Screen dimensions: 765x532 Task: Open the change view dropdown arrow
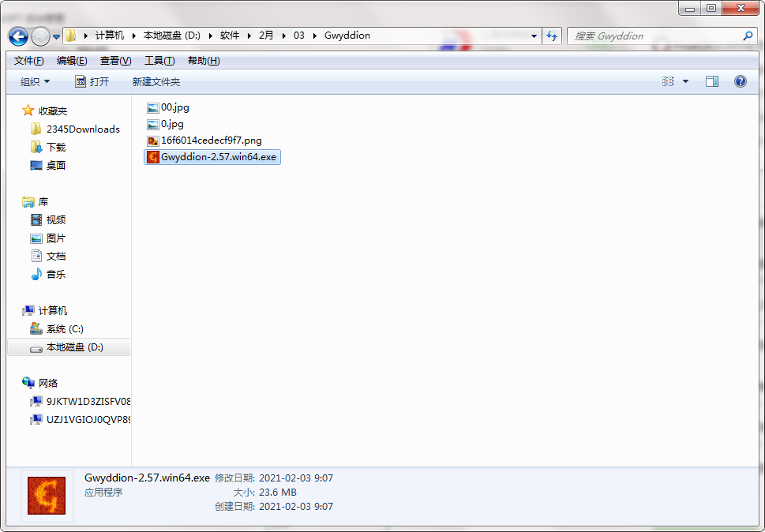tap(685, 81)
